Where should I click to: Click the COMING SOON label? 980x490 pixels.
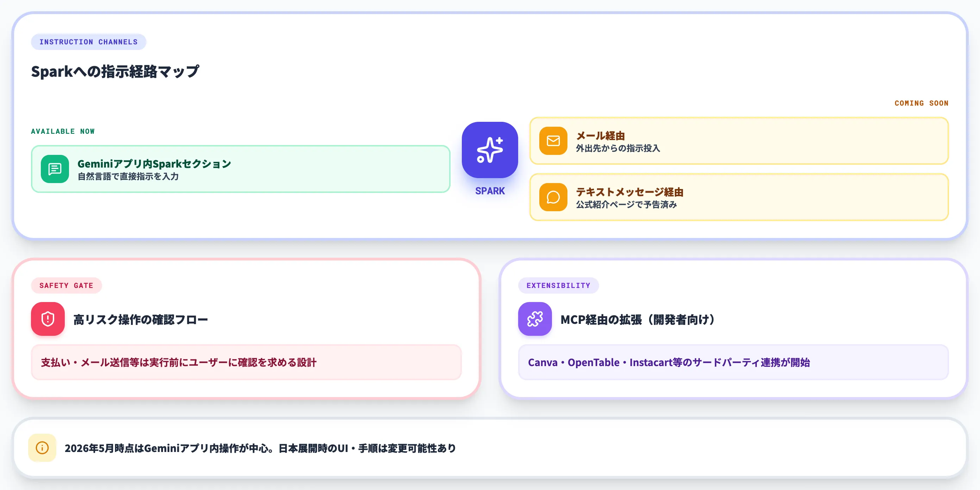pos(922,103)
